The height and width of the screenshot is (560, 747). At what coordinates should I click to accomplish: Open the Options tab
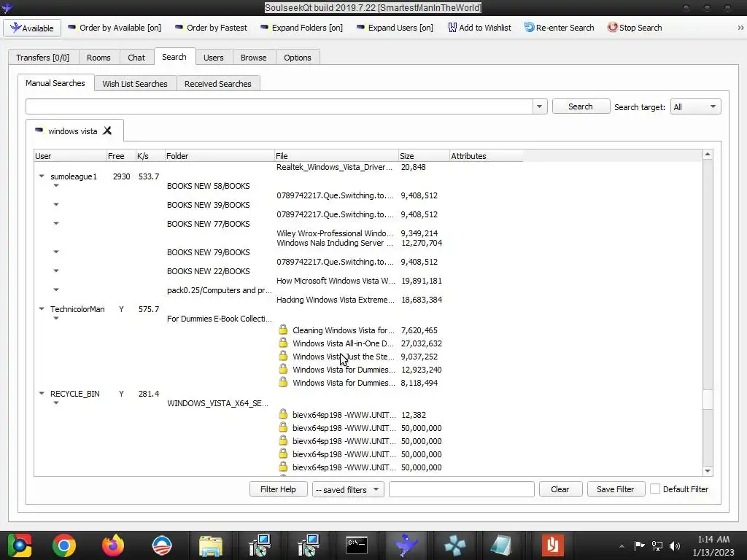tap(298, 58)
